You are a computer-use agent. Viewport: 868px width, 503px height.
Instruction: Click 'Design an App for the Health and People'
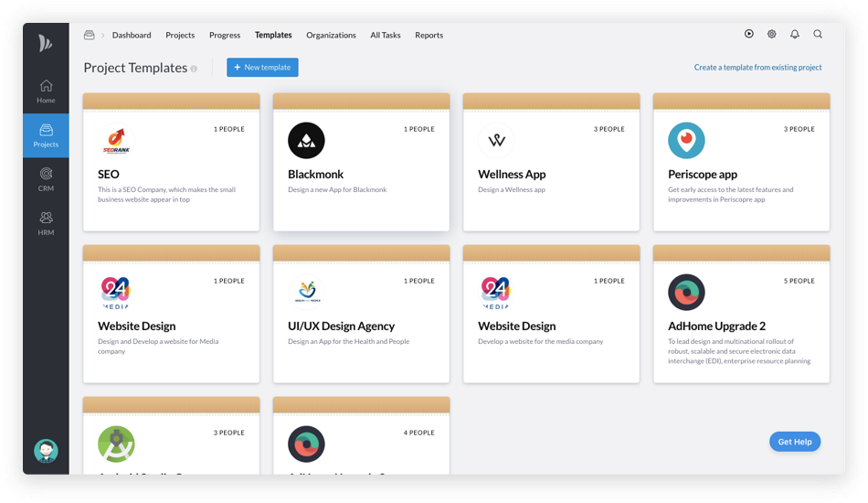[349, 341]
